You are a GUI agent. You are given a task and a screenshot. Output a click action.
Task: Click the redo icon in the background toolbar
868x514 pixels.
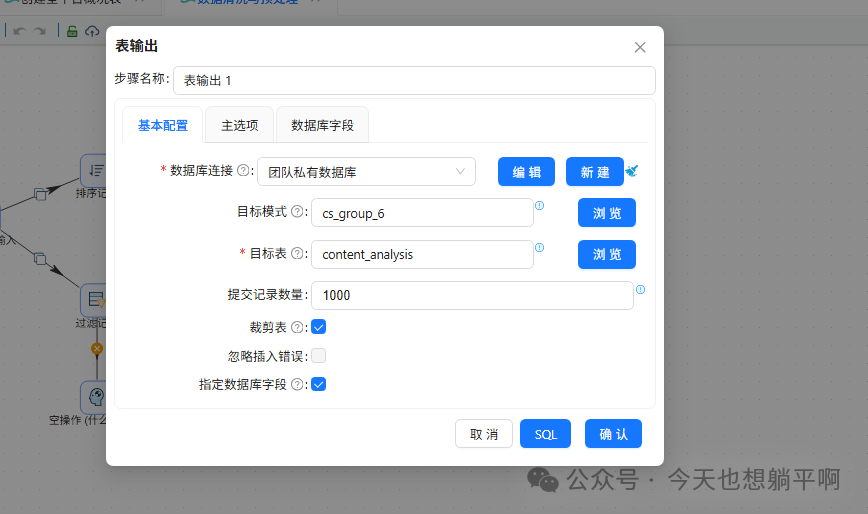tap(39, 31)
